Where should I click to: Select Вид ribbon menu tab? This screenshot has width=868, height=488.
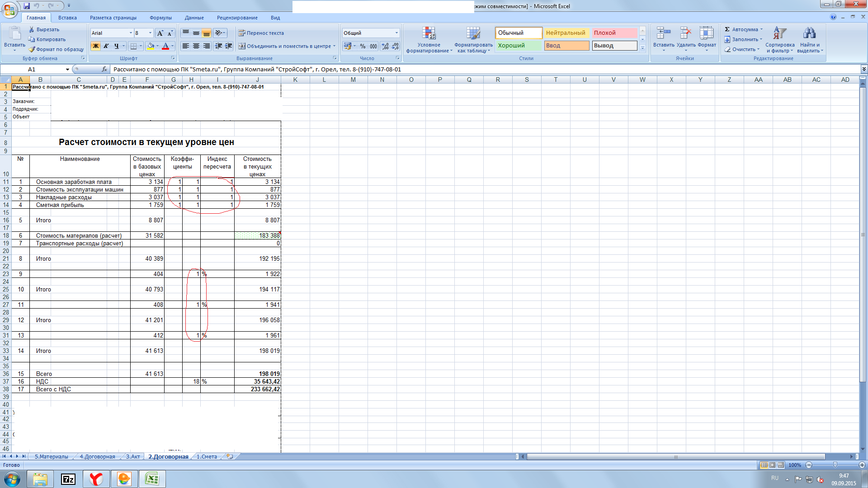point(276,17)
